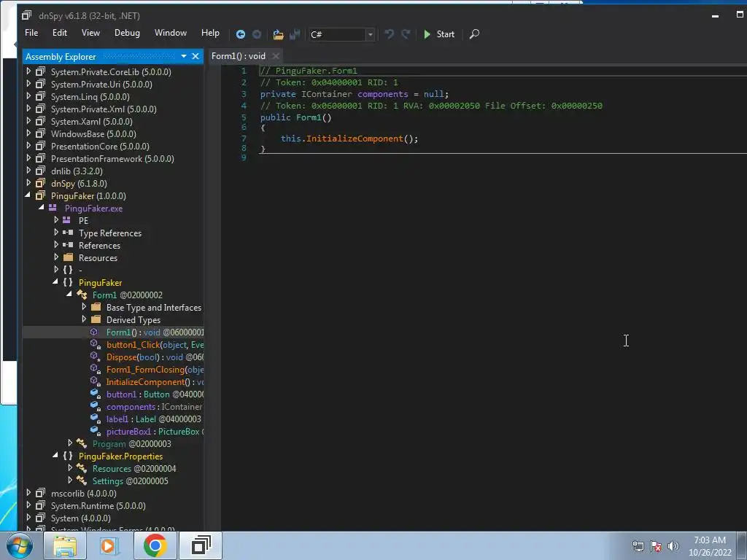Screen dimensions: 747x560
Task: Click the Start debugging button
Action: pyautogui.click(x=439, y=34)
